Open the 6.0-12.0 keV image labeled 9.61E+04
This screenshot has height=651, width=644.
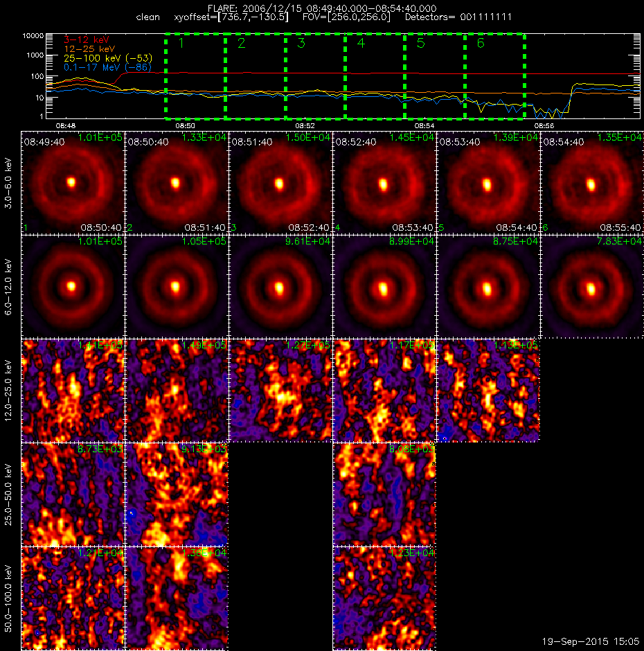[x=280, y=287]
